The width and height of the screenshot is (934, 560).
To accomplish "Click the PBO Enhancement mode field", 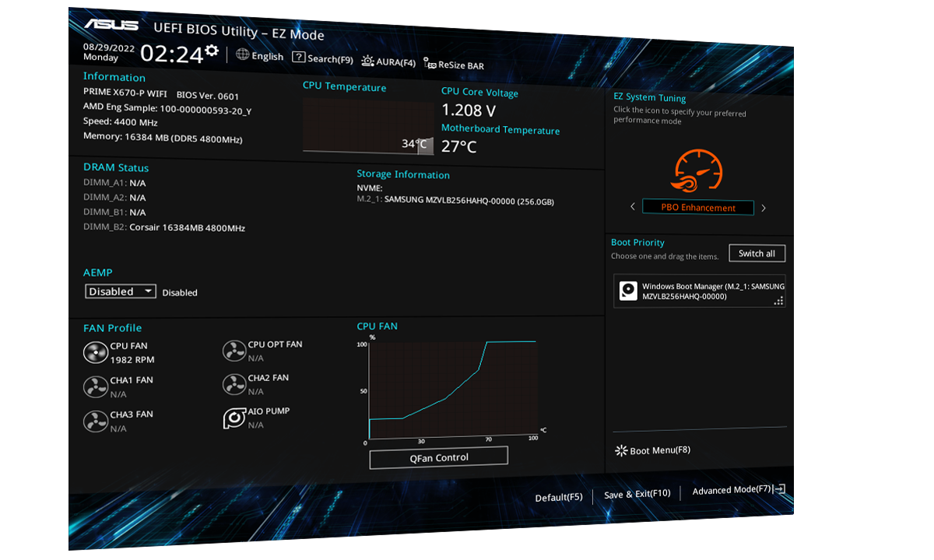I will click(697, 208).
